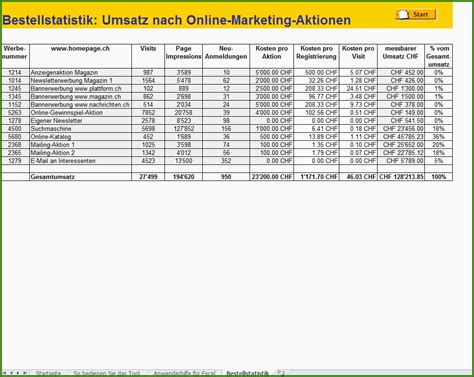Click the next sheet navigation arrow
The height and width of the screenshot is (377, 474).
click(18, 373)
